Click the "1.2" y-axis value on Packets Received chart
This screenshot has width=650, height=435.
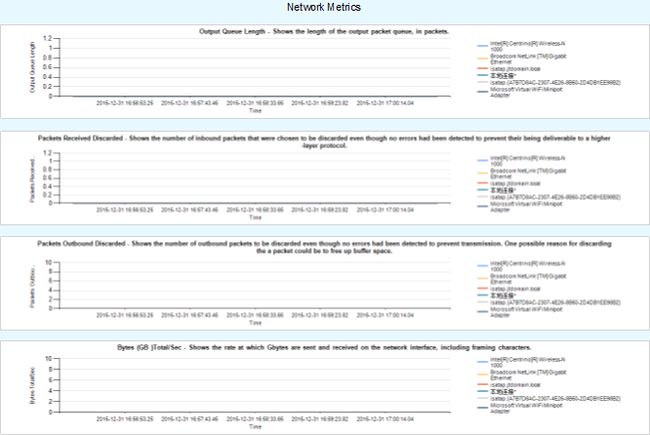click(47, 153)
